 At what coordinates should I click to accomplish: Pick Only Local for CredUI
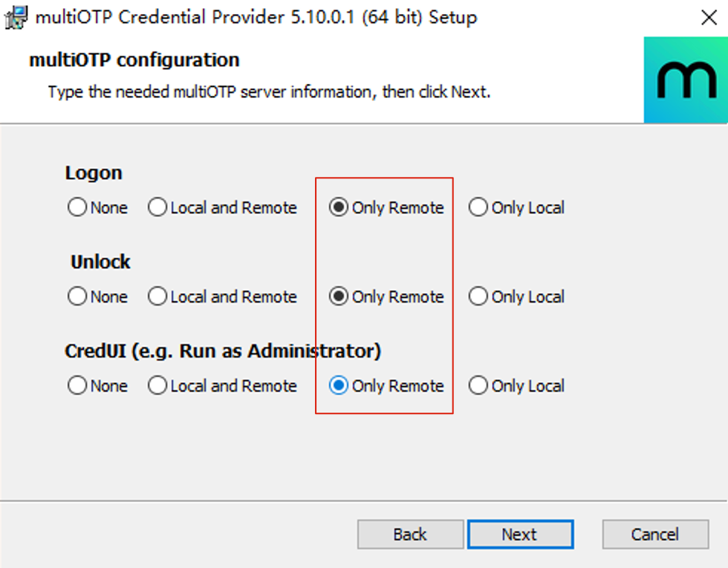[478, 386]
